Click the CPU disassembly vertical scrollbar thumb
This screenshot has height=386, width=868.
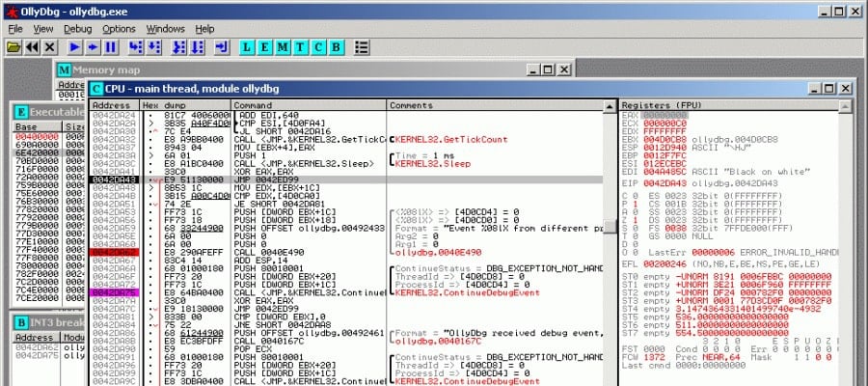pyautogui.click(x=610, y=227)
